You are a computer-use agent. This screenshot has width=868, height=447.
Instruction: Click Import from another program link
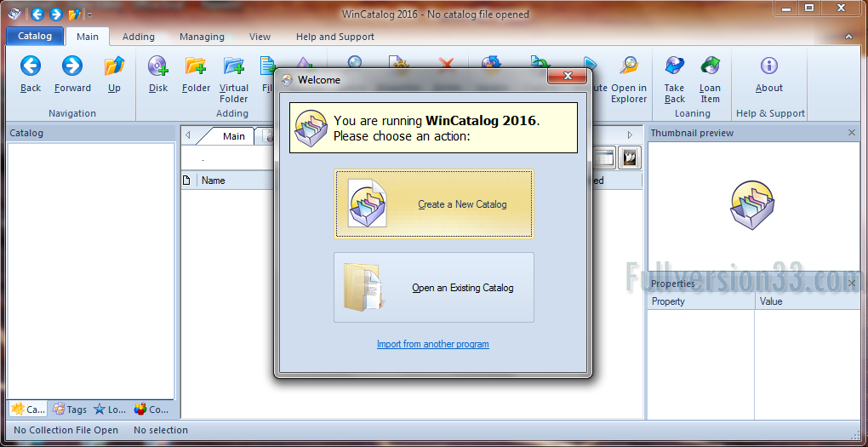(433, 344)
